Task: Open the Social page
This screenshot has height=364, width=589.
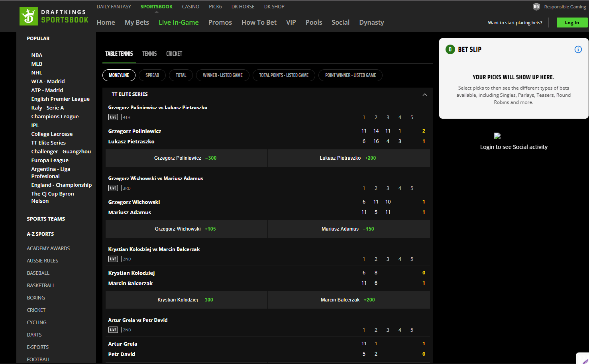Action: [341, 22]
